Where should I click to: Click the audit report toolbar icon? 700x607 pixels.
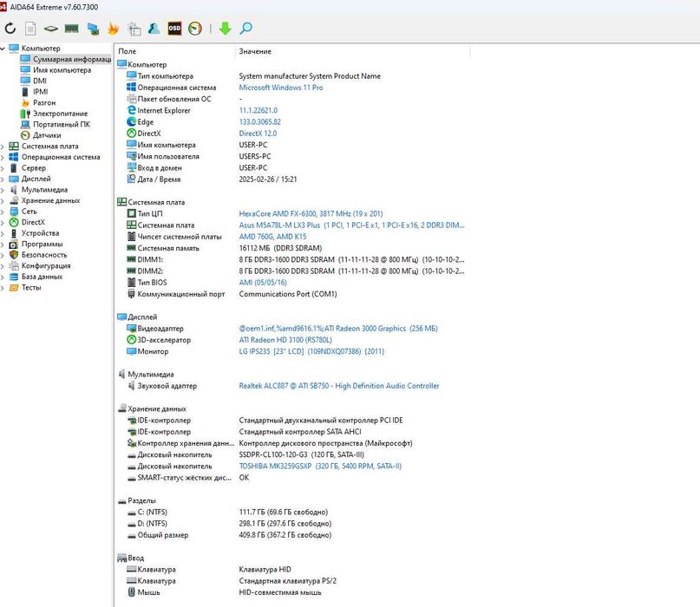(x=134, y=29)
